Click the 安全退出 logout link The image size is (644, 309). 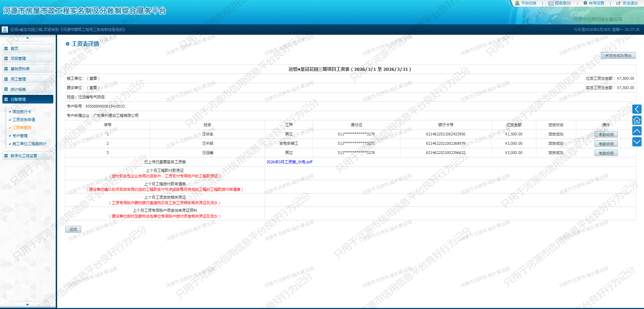coord(630,3)
